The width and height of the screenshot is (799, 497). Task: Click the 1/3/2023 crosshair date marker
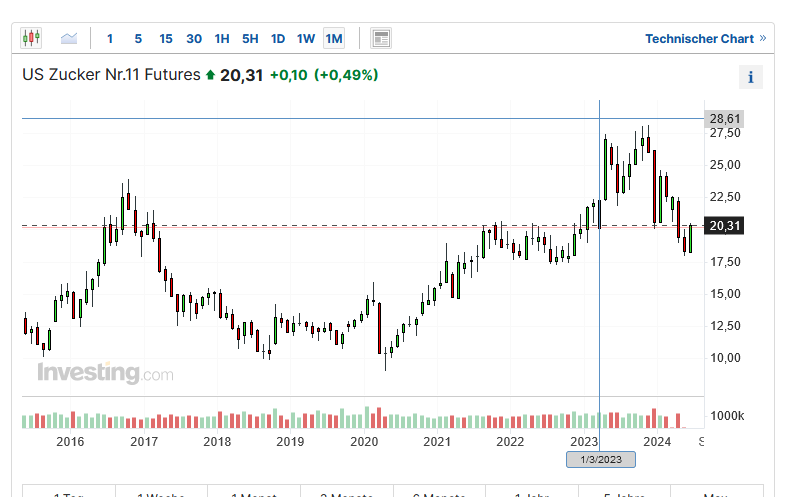pos(600,460)
